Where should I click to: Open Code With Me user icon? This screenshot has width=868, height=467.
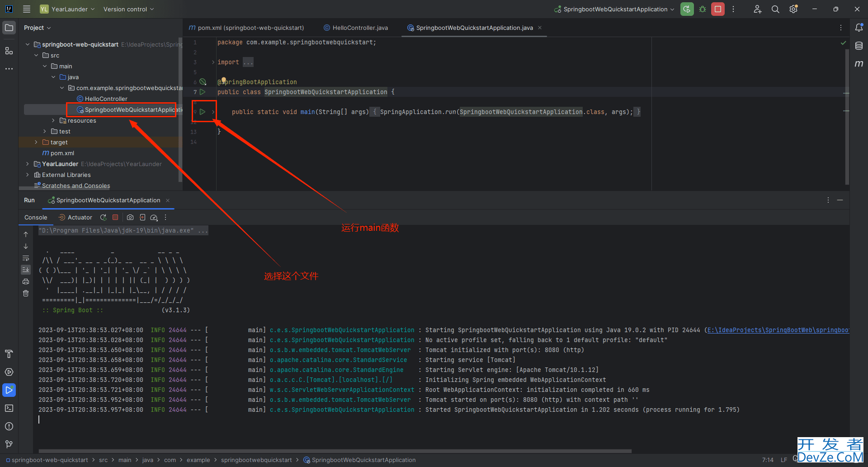pyautogui.click(x=757, y=9)
